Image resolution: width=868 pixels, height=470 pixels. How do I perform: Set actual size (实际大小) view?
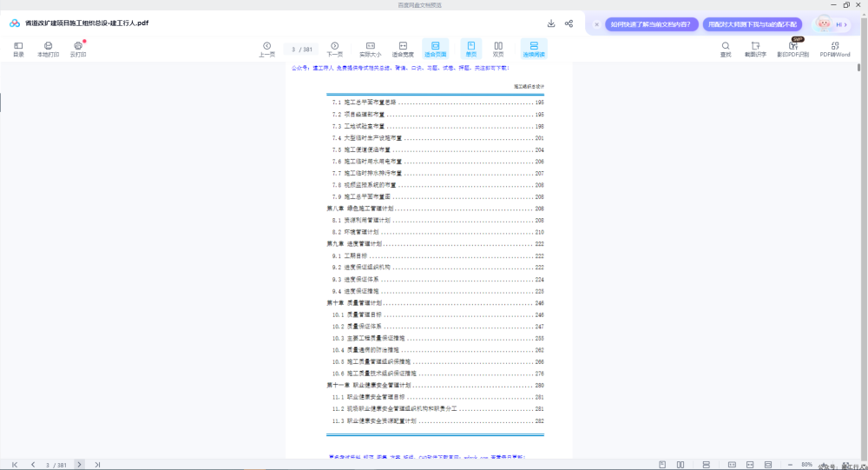point(371,50)
